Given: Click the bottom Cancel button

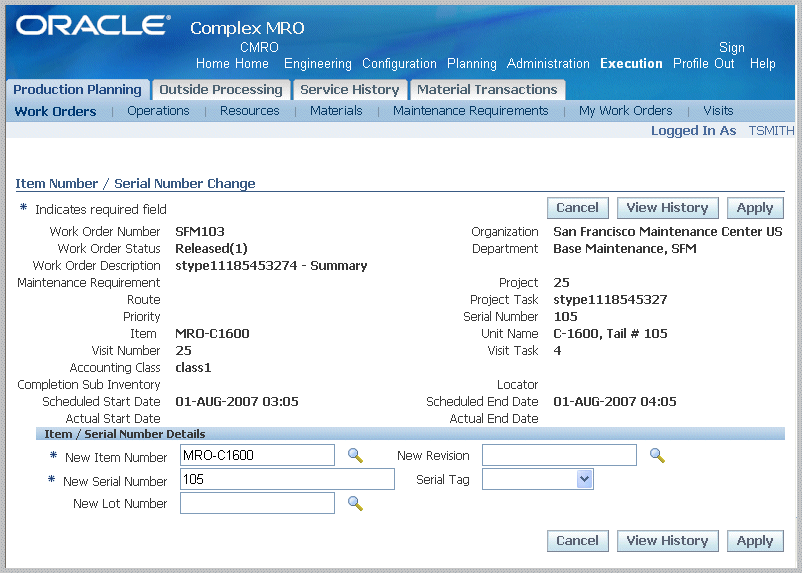Looking at the screenshot, I should pyautogui.click(x=577, y=541).
